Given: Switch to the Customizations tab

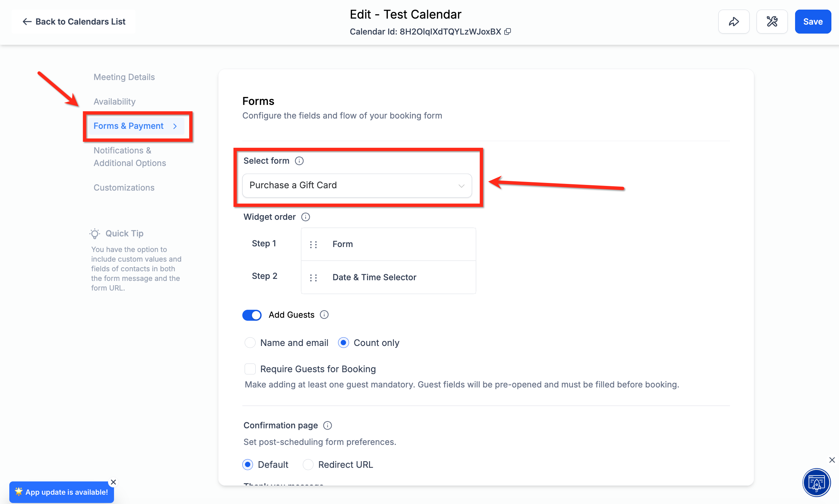Looking at the screenshot, I should pos(124,188).
